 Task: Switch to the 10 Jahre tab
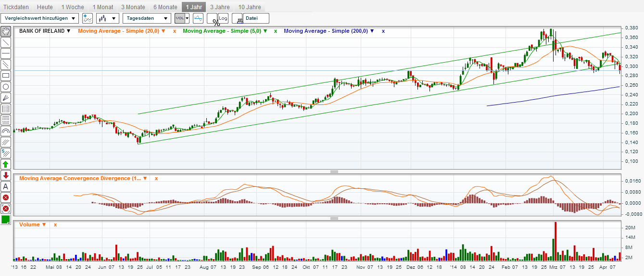[250, 7]
